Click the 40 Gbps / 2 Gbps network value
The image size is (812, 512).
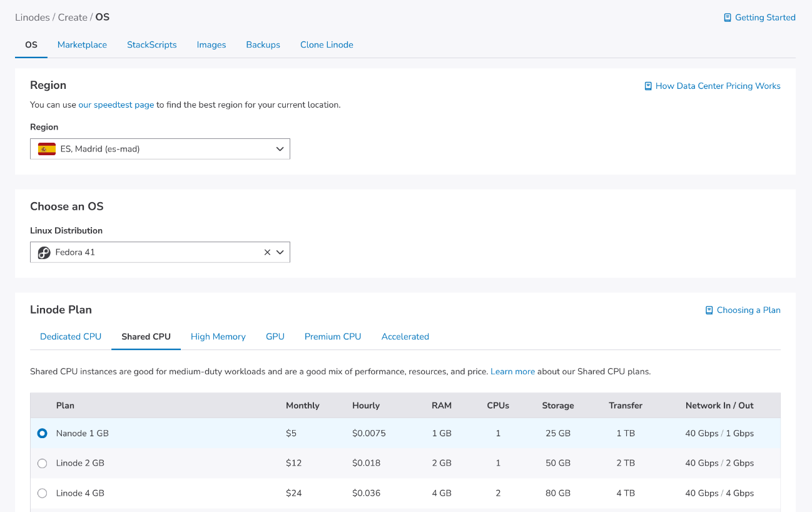pyautogui.click(x=719, y=463)
